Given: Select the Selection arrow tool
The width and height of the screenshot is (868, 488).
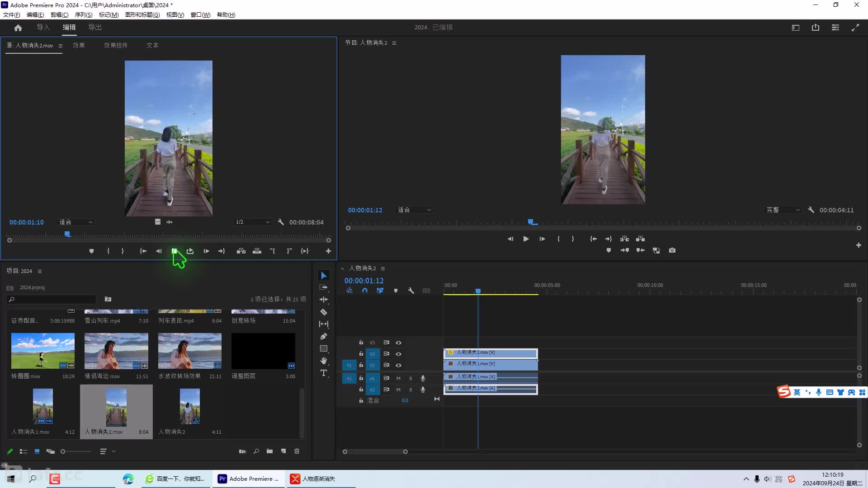Looking at the screenshot, I should click(x=324, y=275).
